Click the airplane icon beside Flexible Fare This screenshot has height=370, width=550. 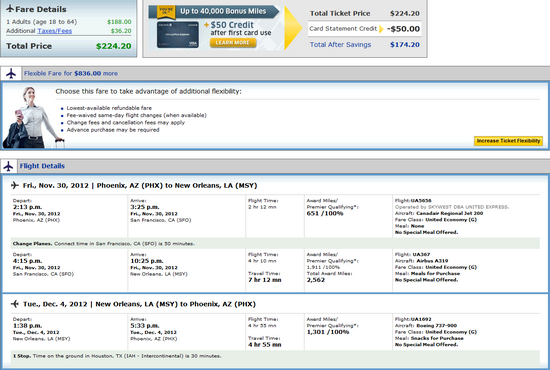click(11, 74)
